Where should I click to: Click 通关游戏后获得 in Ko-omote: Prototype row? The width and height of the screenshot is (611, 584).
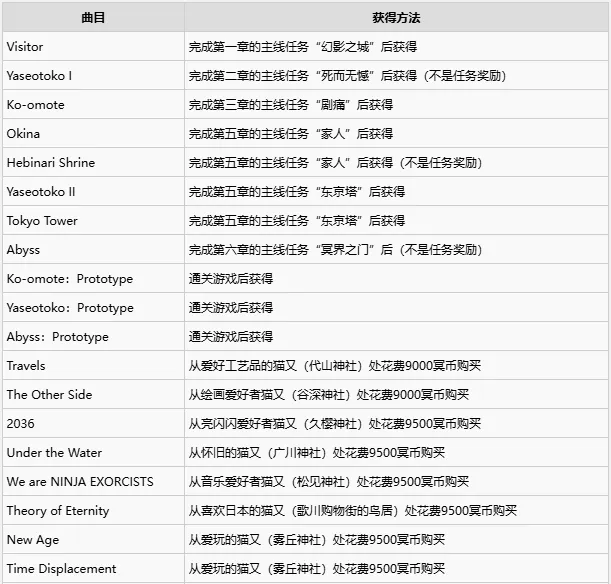click(x=231, y=279)
